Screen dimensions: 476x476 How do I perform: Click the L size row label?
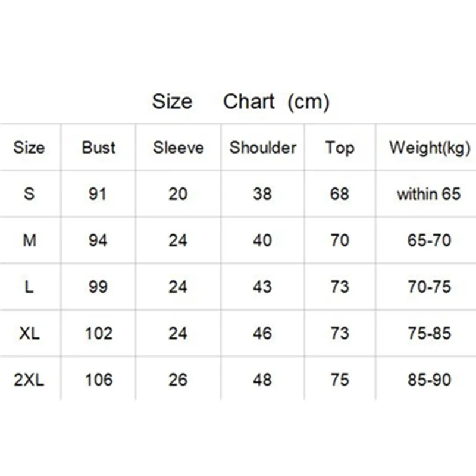(29, 287)
